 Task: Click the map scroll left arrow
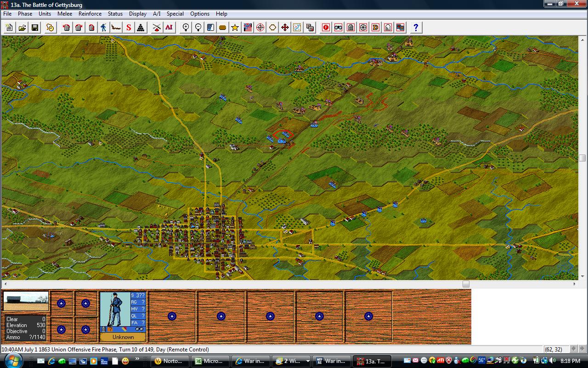(5, 284)
